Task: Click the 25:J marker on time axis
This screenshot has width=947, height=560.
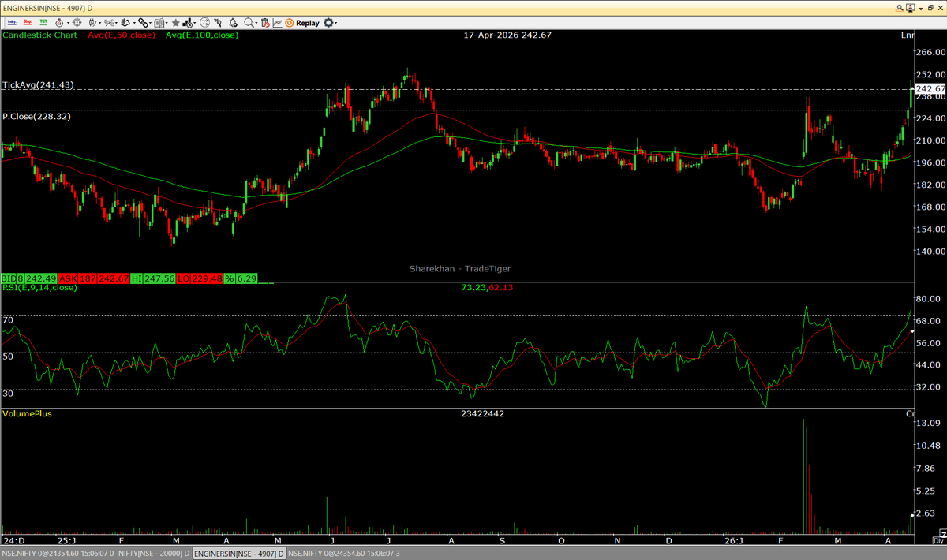Action: click(66, 541)
